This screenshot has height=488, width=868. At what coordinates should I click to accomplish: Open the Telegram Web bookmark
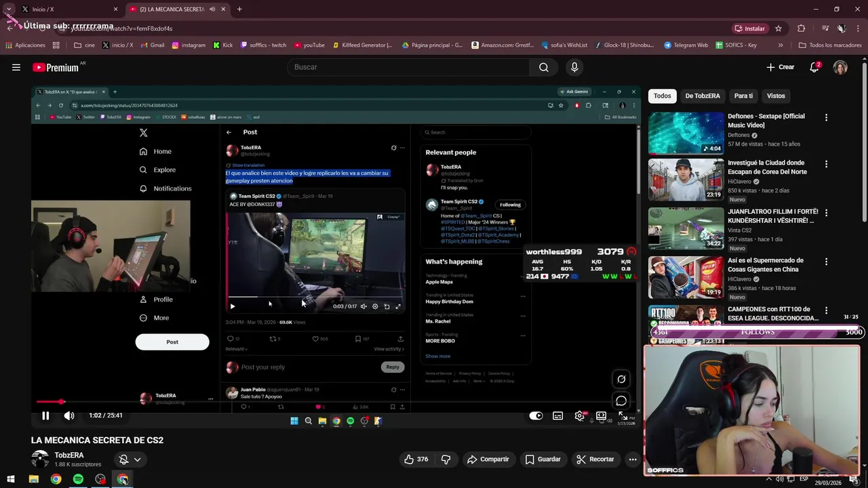[x=686, y=45]
